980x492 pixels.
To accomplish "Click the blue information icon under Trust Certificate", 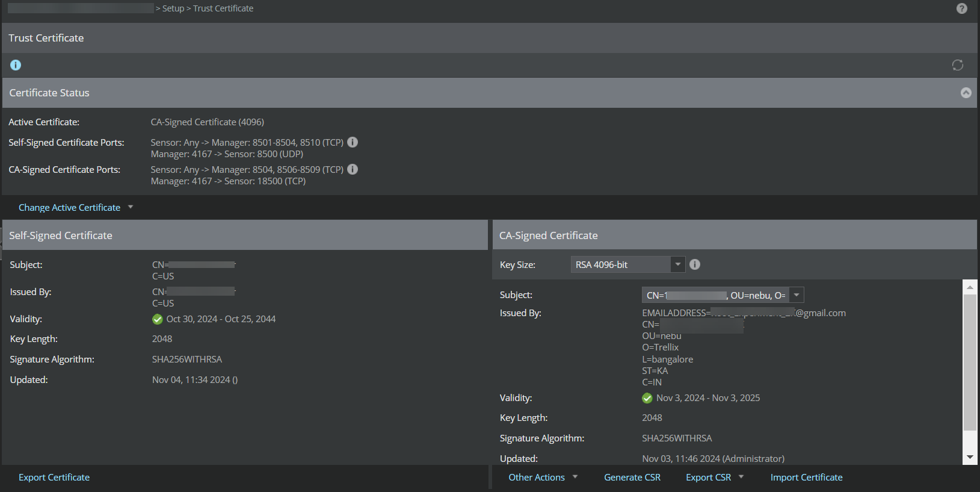I will tap(16, 65).
